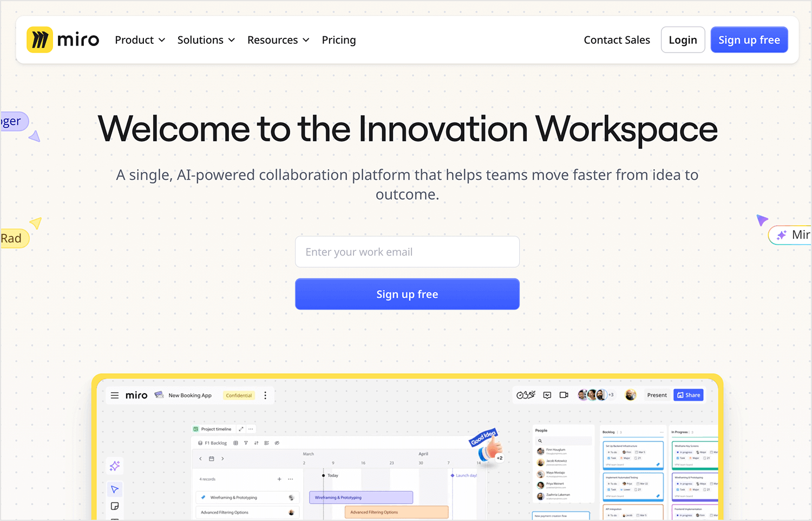
Task: Click the Miro logo in the header
Action: pyautogui.click(x=63, y=40)
